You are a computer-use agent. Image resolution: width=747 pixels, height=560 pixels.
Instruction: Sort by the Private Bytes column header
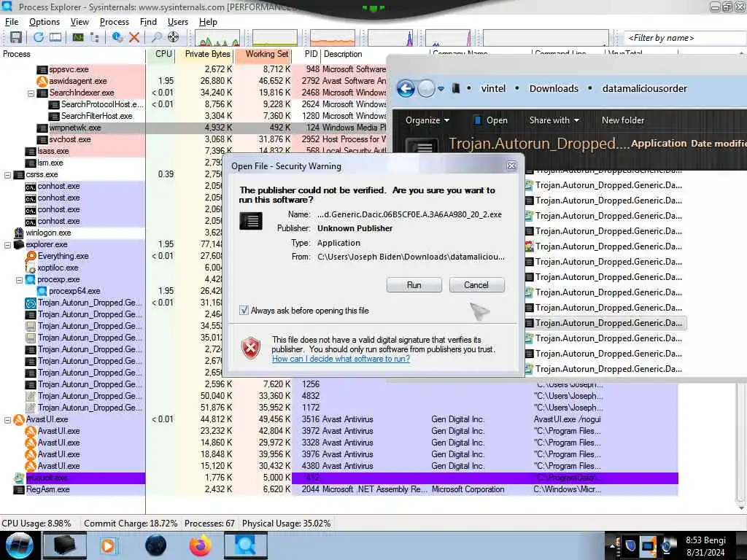205,54
